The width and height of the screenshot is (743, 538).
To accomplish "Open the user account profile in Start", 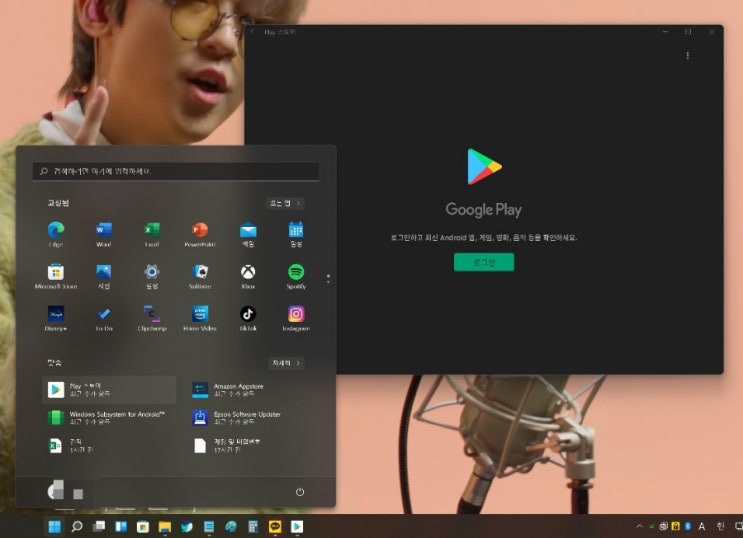I will (65, 491).
